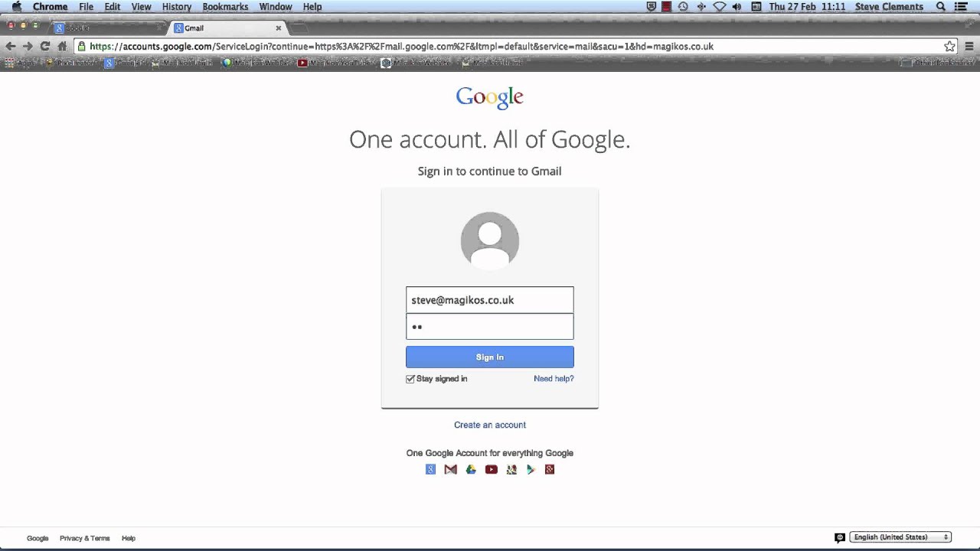Viewport: 980px width, 551px height.
Task: Click the Google+ service icon
Action: 550,469
